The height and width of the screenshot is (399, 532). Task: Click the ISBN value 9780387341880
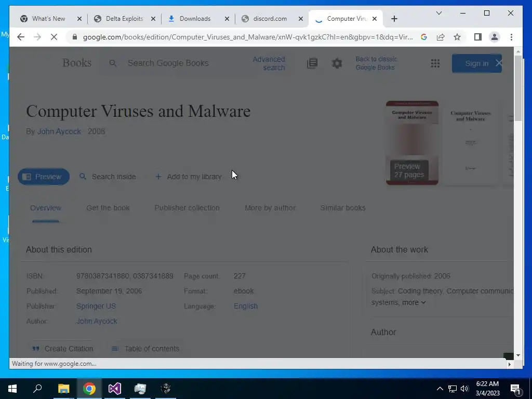[102, 276]
